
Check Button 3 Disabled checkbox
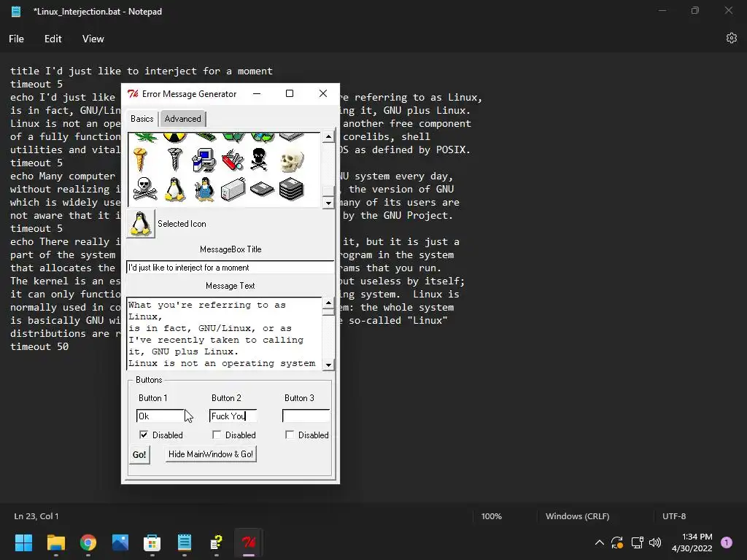289,435
